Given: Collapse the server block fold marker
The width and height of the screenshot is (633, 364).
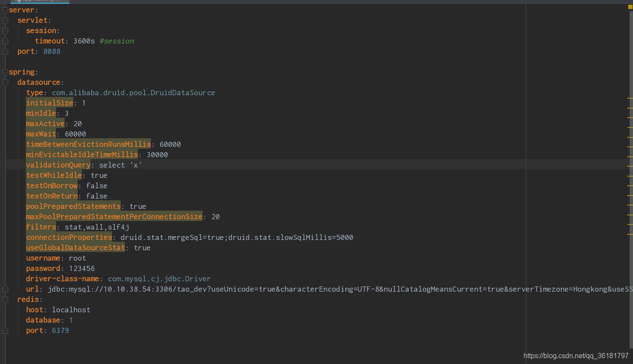Looking at the screenshot, I should (5, 10).
